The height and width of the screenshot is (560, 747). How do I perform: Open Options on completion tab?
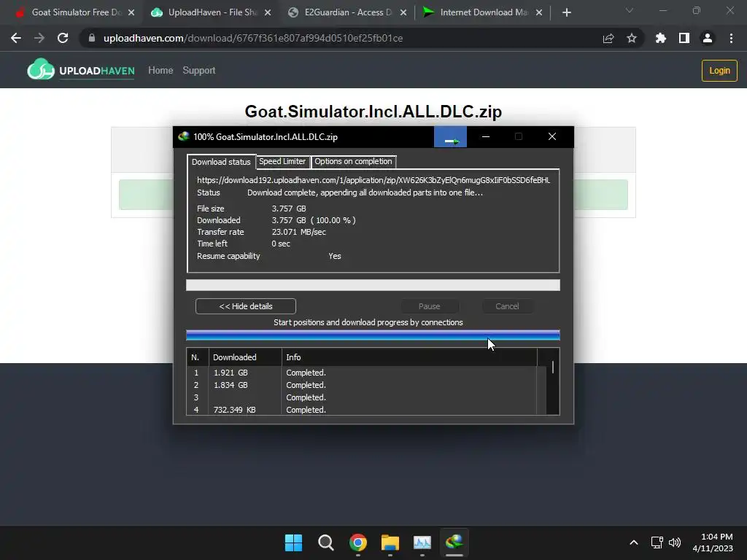(x=353, y=161)
